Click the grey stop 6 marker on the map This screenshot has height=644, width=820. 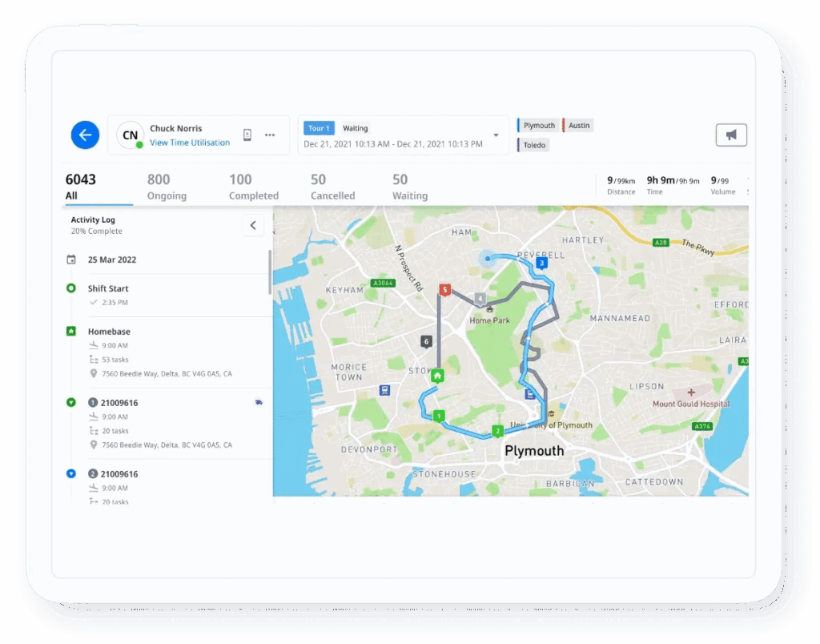(x=428, y=340)
